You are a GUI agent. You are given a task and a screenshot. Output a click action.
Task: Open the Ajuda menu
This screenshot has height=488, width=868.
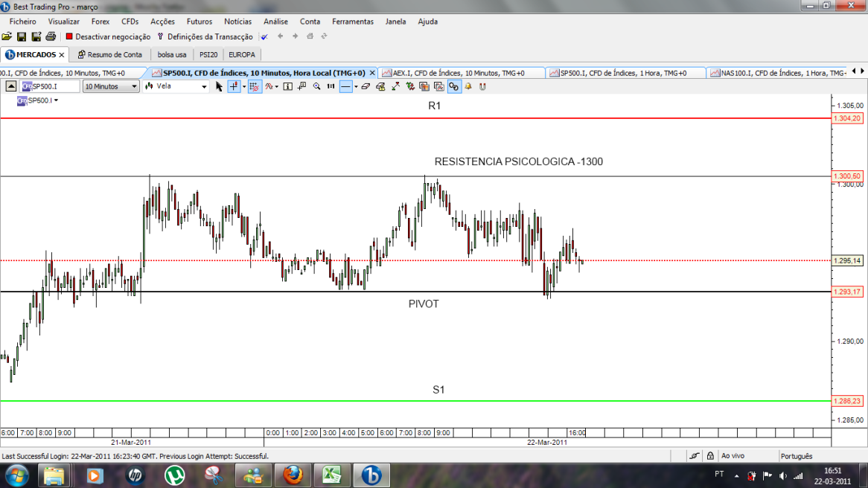click(428, 22)
